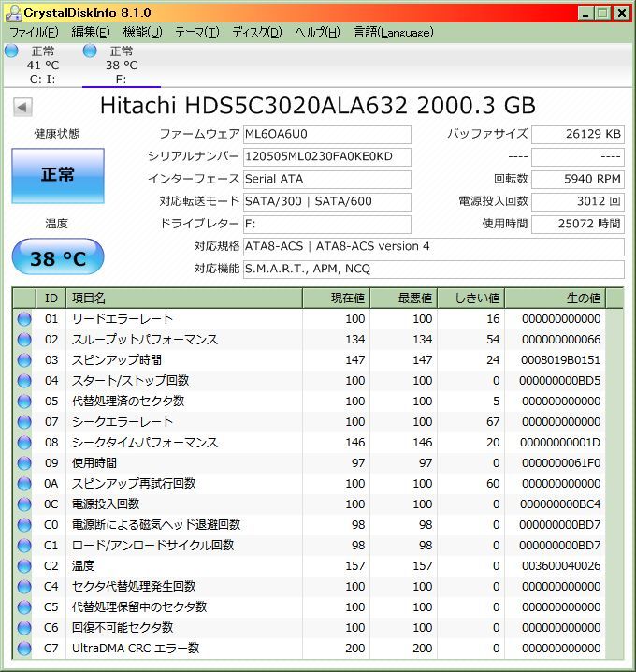Click status orb for ID 01 row

[x=24, y=319]
